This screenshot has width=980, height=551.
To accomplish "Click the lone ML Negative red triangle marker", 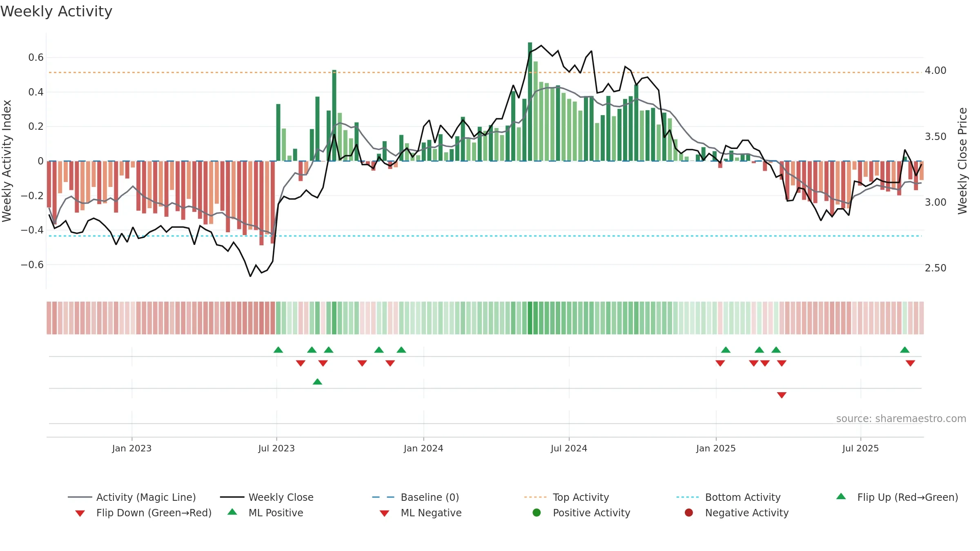I will [782, 395].
